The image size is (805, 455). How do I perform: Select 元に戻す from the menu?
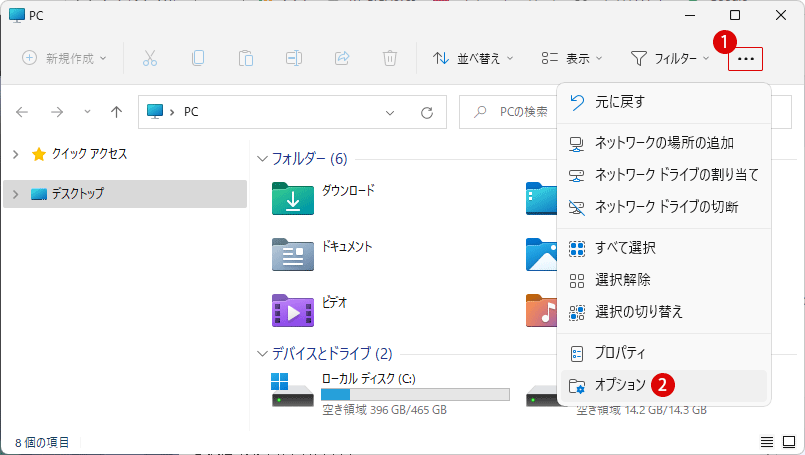pos(664,102)
